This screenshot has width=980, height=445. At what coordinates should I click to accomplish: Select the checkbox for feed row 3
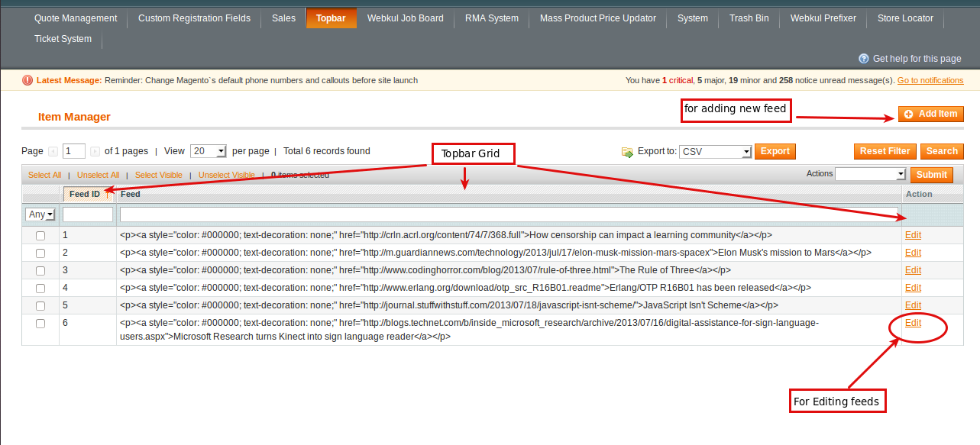[40, 271]
